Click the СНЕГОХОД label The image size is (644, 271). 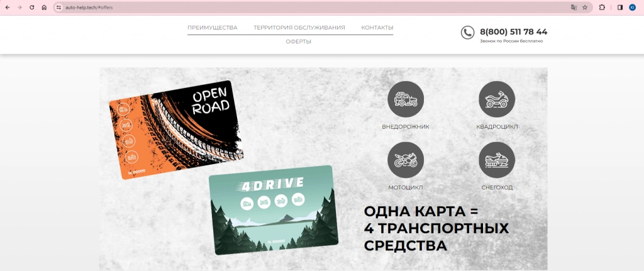[497, 187]
